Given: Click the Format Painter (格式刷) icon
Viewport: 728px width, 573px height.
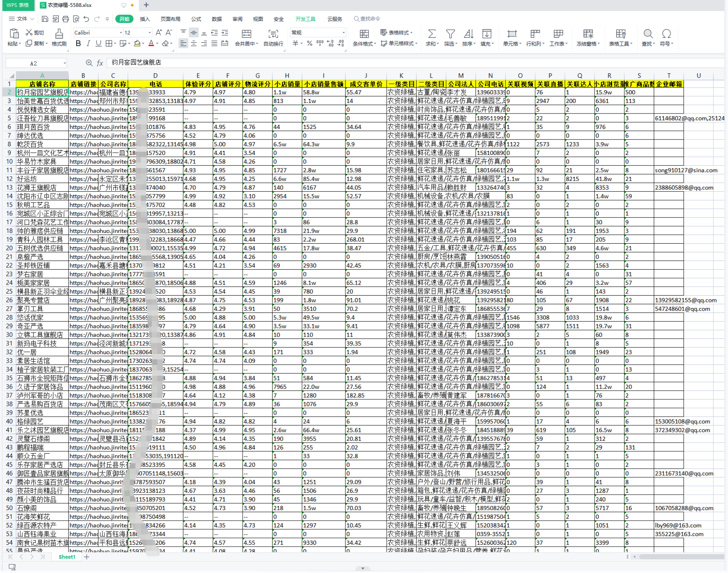Looking at the screenshot, I should coord(59,35).
